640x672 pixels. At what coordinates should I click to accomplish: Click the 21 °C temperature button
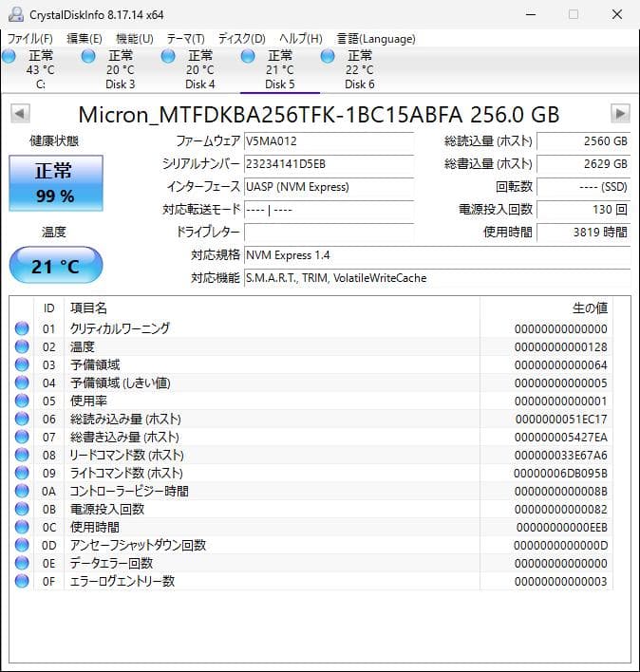[x=56, y=266]
